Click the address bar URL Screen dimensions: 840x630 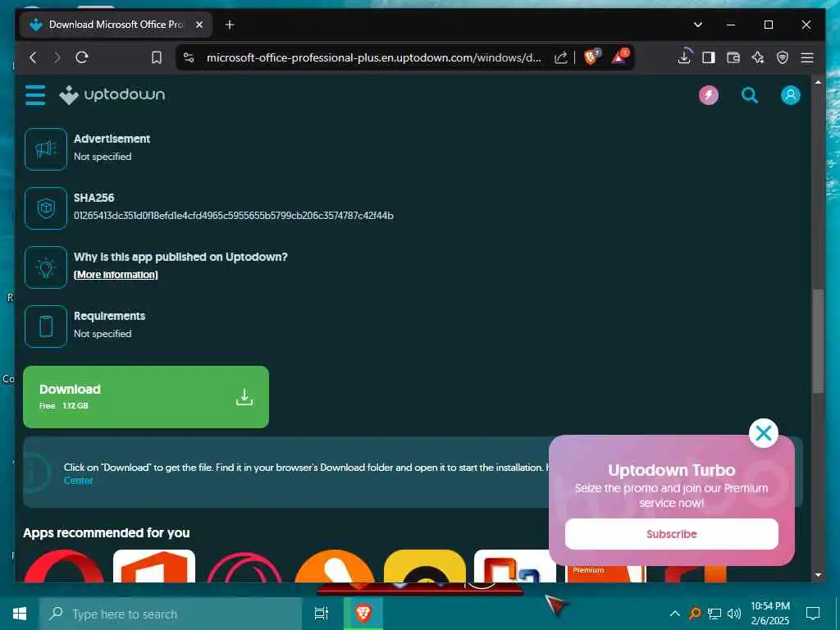pyautogui.click(x=373, y=57)
